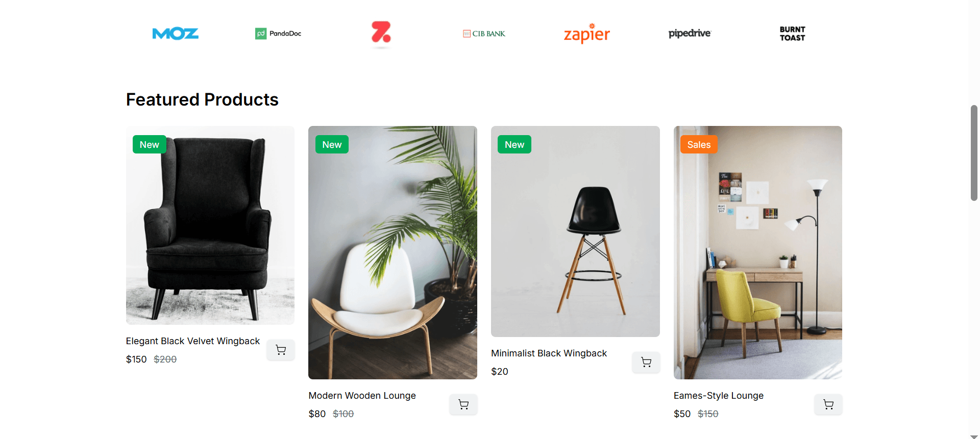Viewport: 980px width, 439px height.
Task: Click the black velvet armchair image
Action: [x=210, y=225]
